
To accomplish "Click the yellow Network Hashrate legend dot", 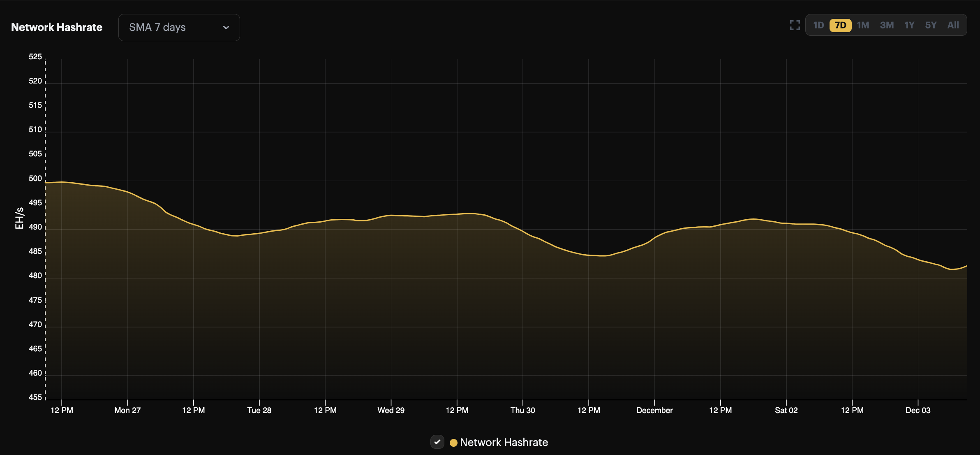I will tap(454, 442).
